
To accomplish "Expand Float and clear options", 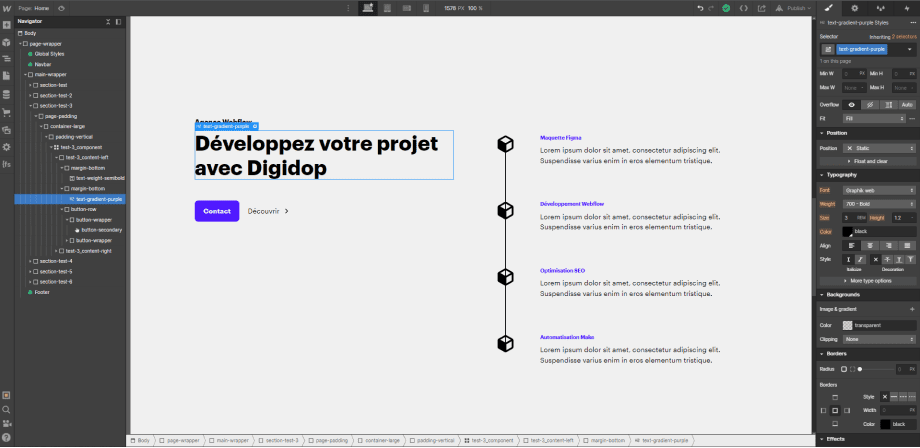I will coord(867,161).
